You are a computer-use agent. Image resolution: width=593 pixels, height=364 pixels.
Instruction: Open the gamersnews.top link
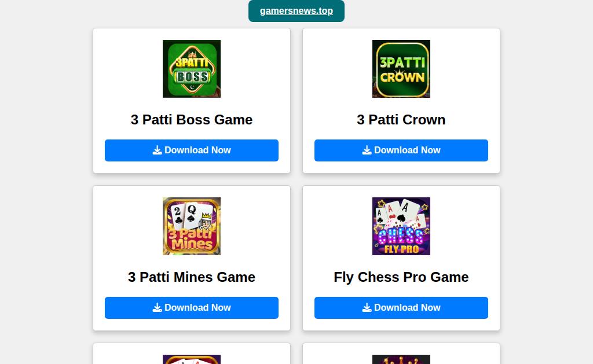pyautogui.click(x=296, y=10)
